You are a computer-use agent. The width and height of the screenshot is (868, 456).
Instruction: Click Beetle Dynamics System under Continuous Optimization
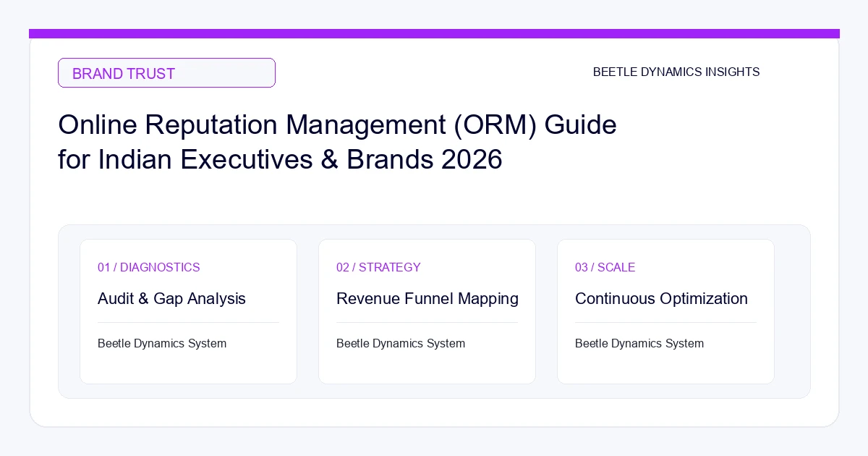point(639,343)
